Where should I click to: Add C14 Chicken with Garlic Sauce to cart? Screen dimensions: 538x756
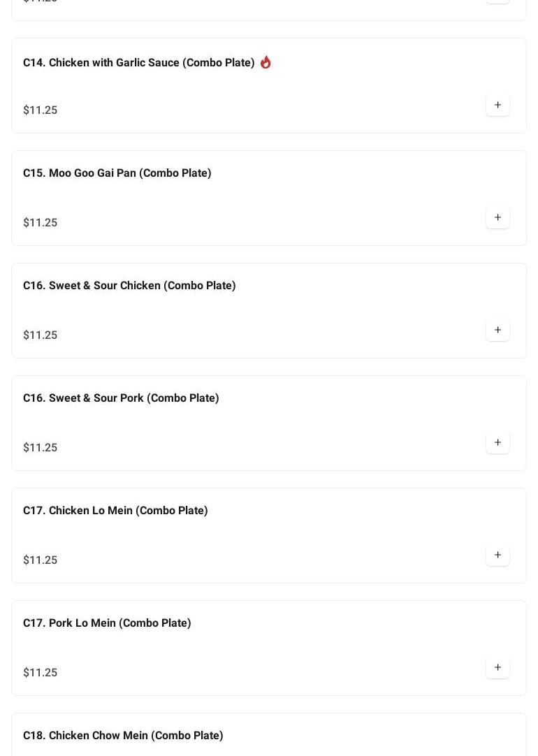[497, 106]
